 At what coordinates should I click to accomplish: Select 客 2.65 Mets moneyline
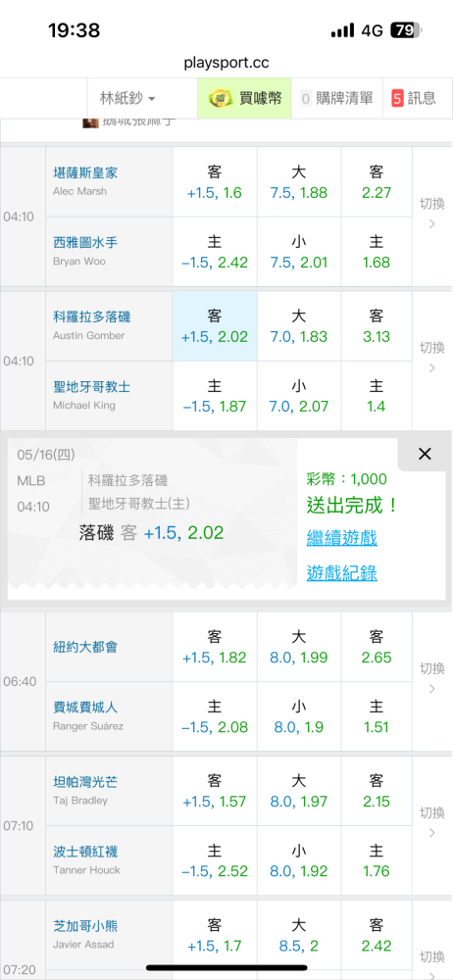(x=377, y=647)
